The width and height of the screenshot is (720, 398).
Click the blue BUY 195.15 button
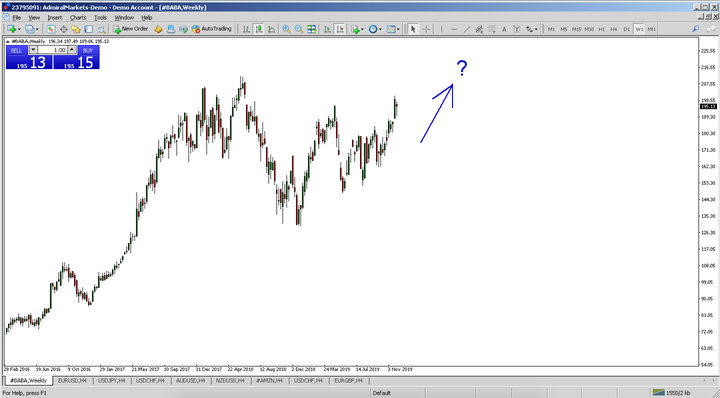point(77,57)
